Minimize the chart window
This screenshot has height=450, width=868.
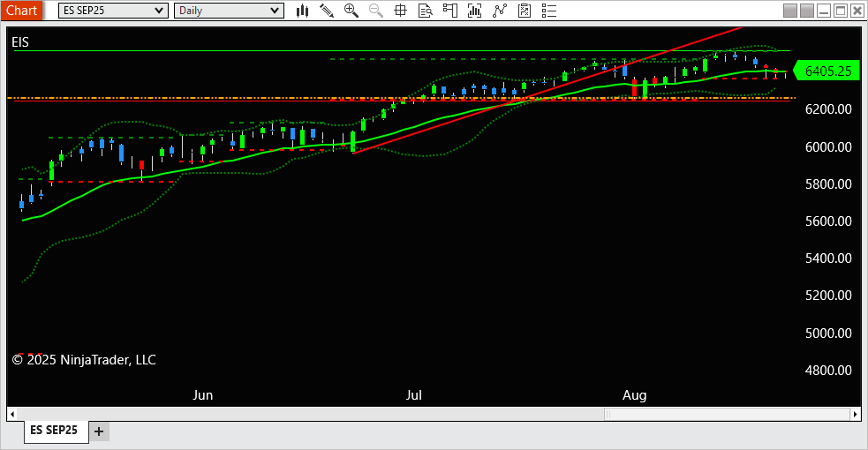pyautogui.click(x=824, y=11)
